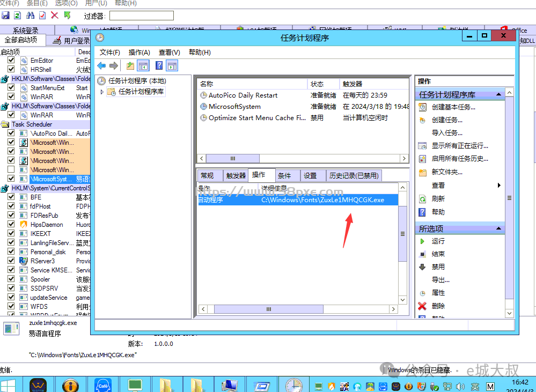
Task: Click the green Jump-to-entry arrow icon in Autoruns
Action: 67,16
